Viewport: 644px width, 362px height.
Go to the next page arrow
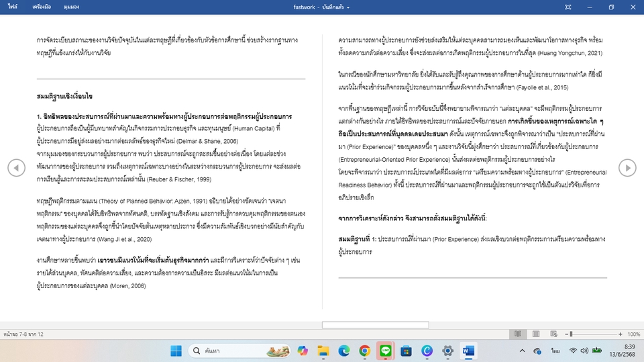click(627, 168)
